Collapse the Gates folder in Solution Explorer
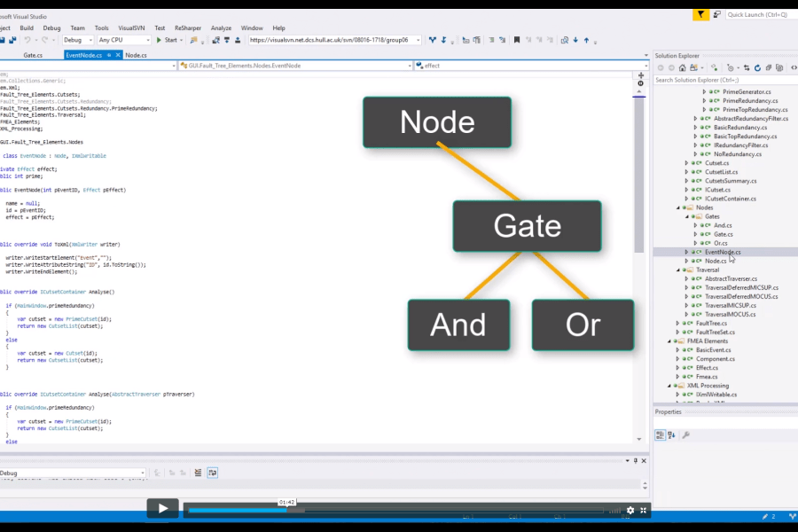 (685, 216)
